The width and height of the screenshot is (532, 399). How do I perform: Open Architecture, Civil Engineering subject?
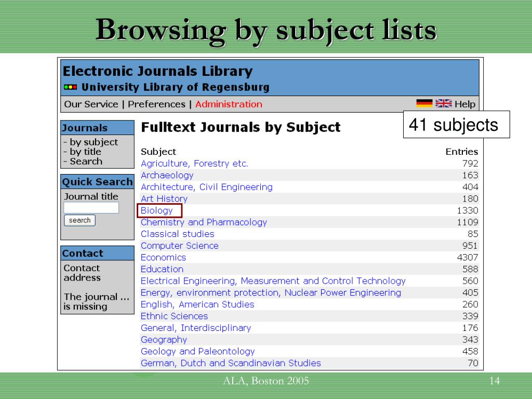(x=207, y=187)
